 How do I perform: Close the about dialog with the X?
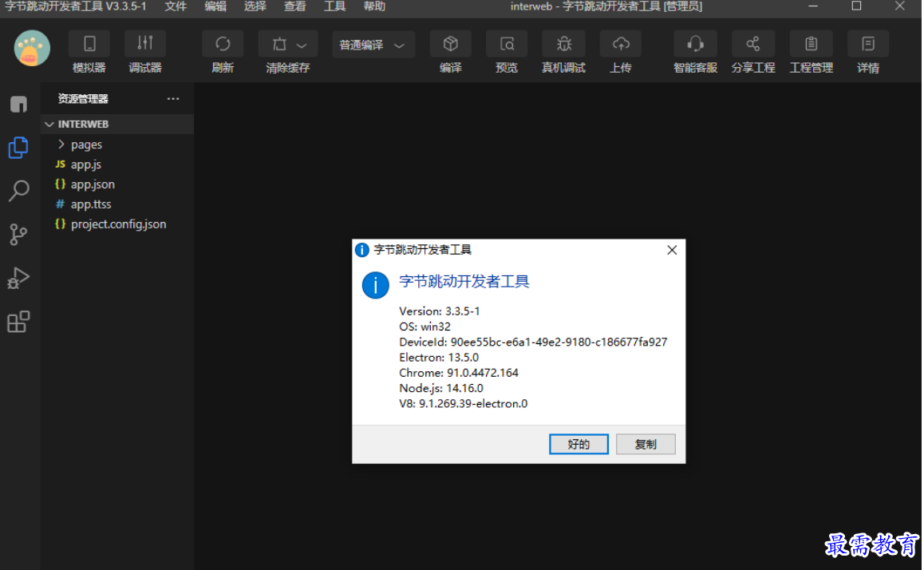pyautogui.click(x=672, y=250)
